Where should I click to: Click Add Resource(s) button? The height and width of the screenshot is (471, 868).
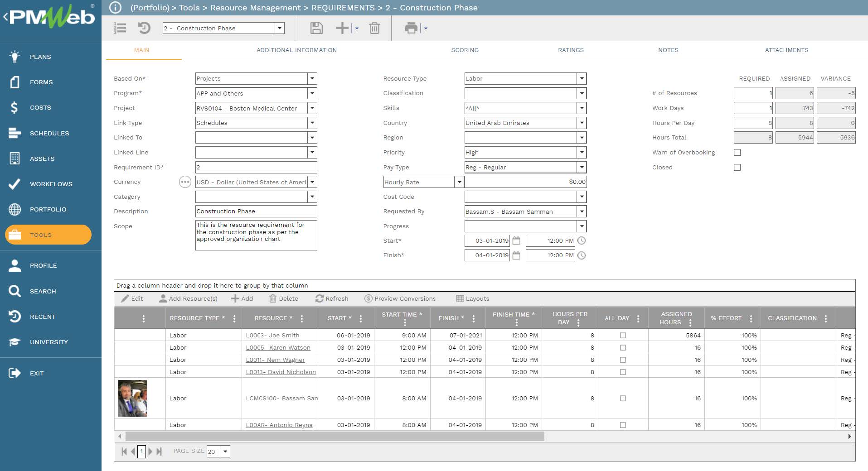[x=188, y=299]
